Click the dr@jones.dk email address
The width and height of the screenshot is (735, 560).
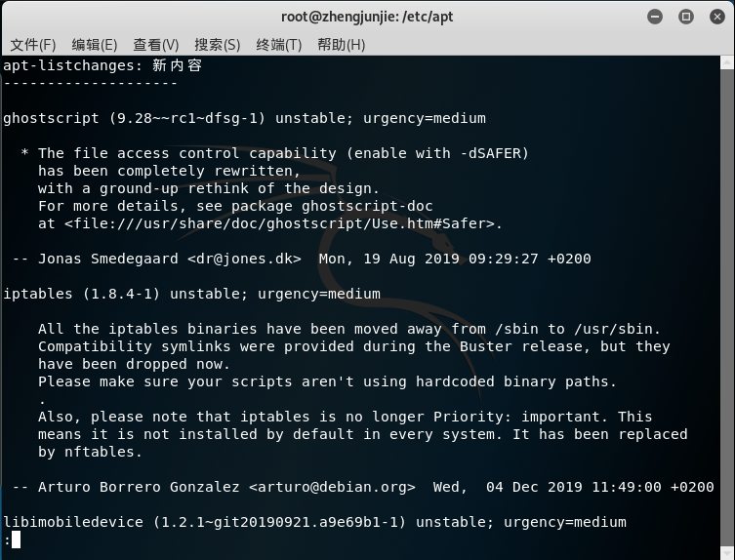(x=244, y=260)
